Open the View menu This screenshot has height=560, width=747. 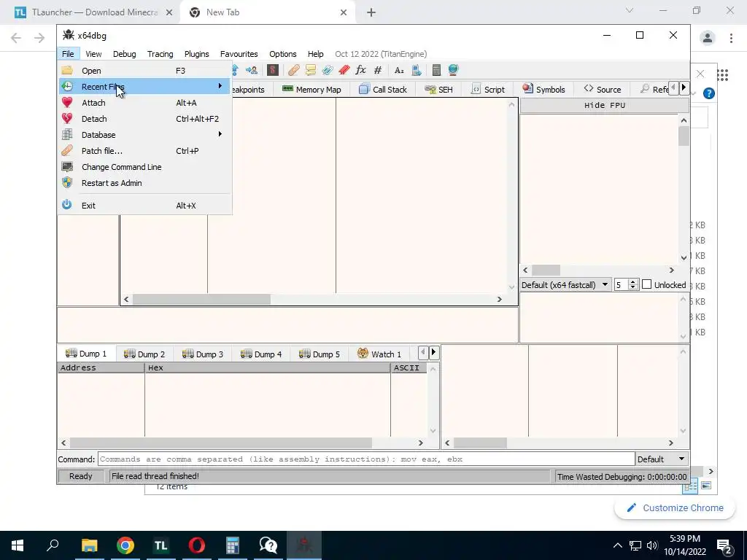point(93,54)
